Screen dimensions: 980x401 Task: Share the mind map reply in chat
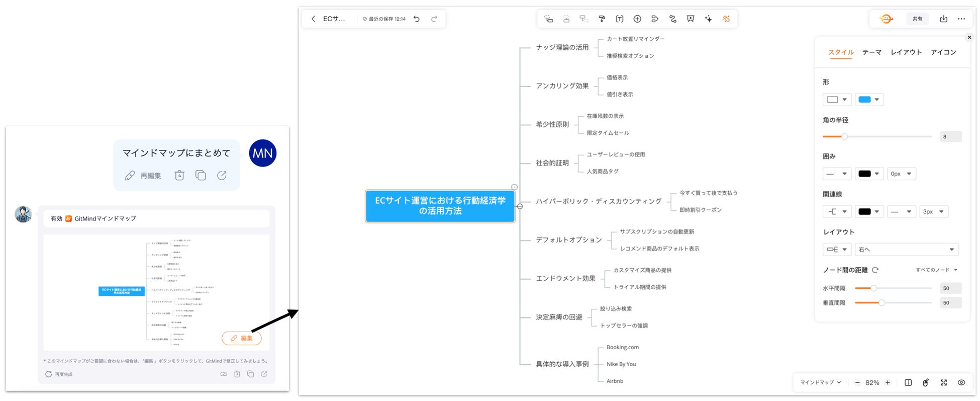point(264,374)
